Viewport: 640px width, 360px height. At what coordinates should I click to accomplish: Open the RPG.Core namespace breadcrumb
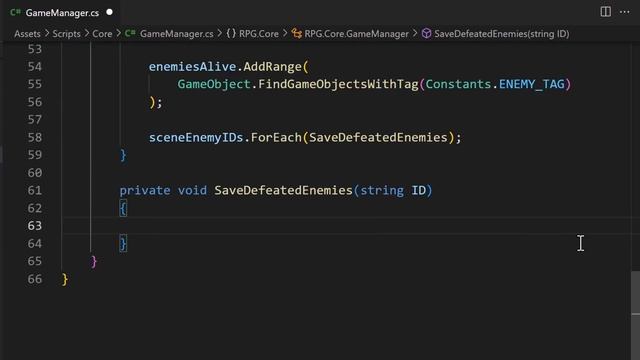pos(259,34)
